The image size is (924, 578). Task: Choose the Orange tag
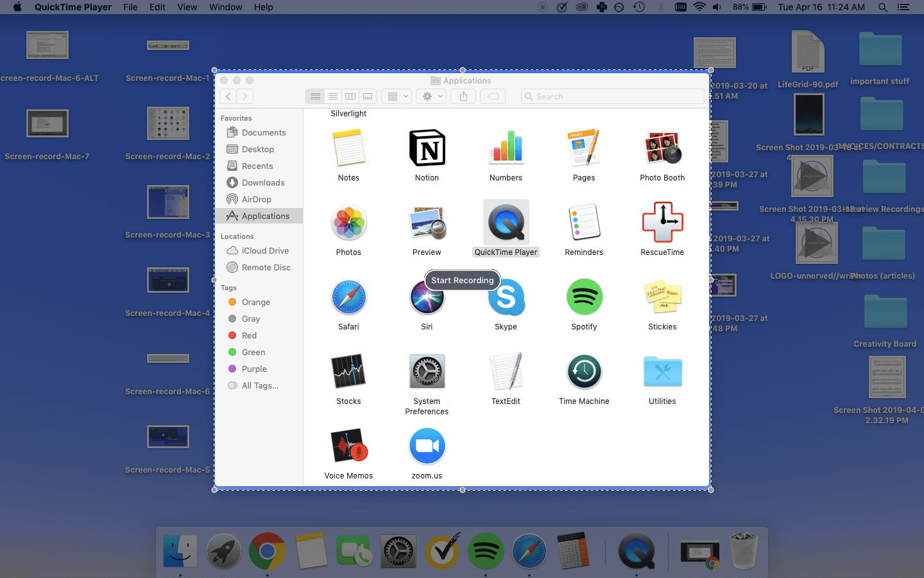click(x=259, y=302)
